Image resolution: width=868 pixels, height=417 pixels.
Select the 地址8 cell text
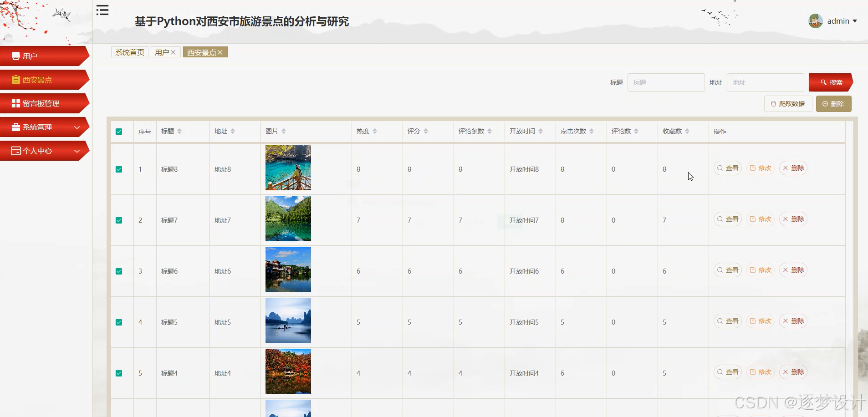click(x=223, y=169)
